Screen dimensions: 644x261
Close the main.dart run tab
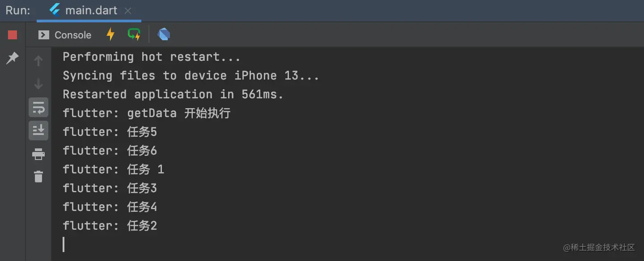coord(128,11)
